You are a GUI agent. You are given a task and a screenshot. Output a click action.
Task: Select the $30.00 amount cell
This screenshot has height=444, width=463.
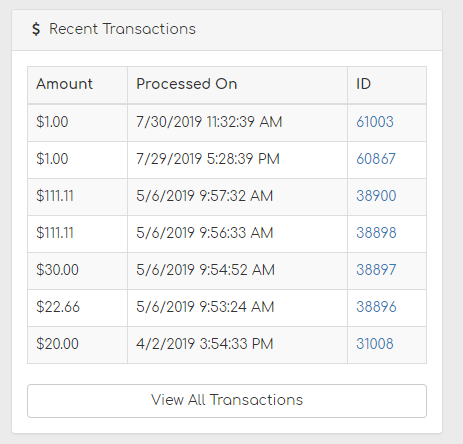[x=77, y=271]
